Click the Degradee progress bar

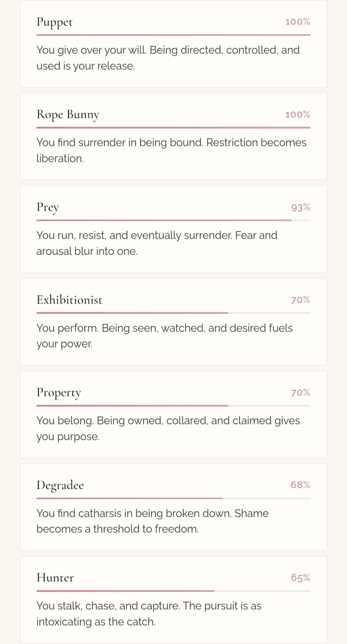173,498
